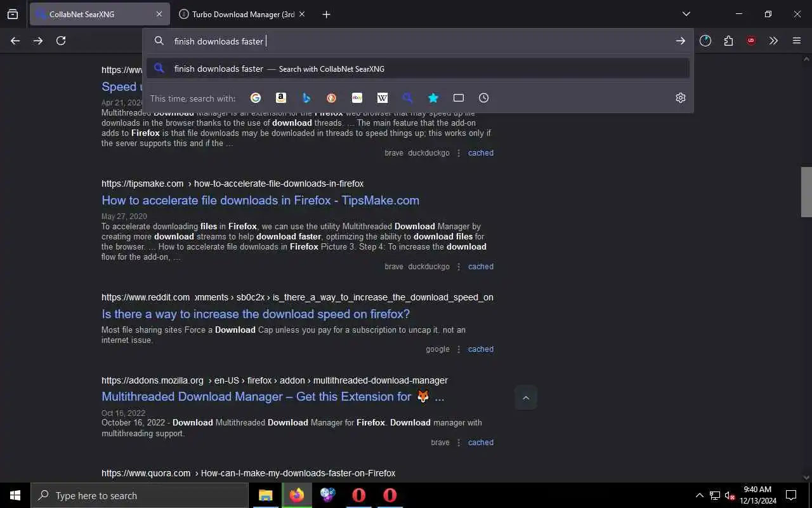This screenshot has height=508, width=812.
Task: Show more toolbar tools overflow chevron
Action: pos(774,41)
